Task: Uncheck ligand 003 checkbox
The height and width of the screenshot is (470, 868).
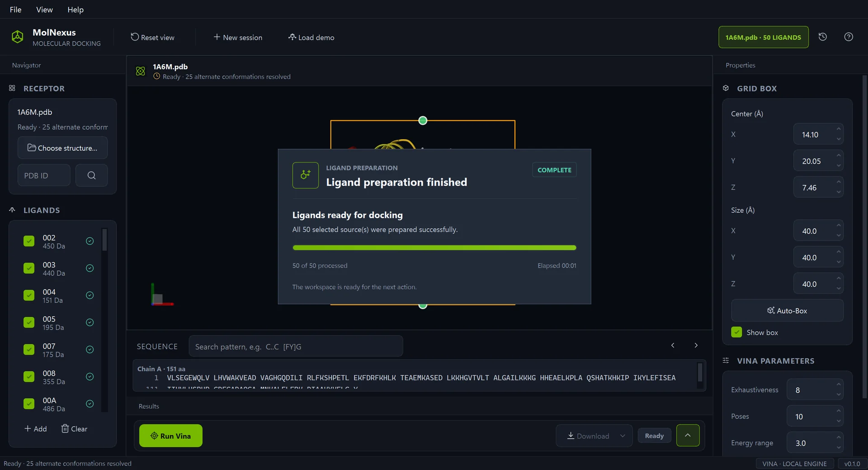Action: (29, 268)
